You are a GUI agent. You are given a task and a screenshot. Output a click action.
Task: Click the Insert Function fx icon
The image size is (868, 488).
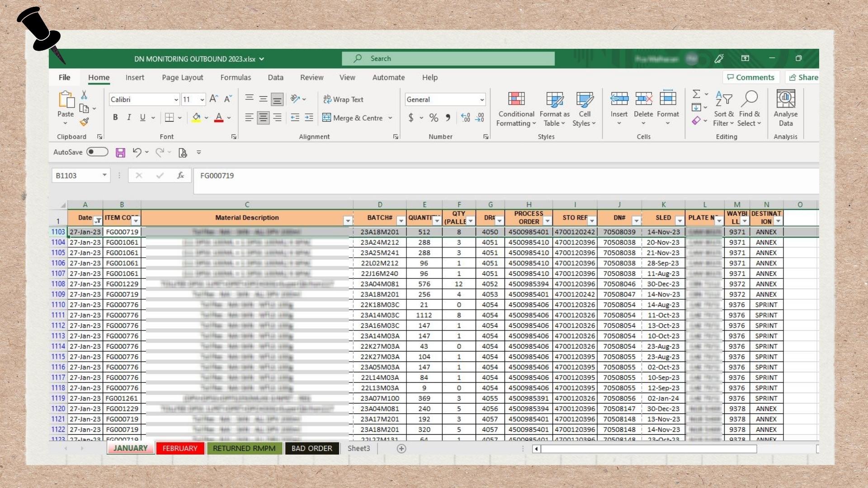[180, 175]
